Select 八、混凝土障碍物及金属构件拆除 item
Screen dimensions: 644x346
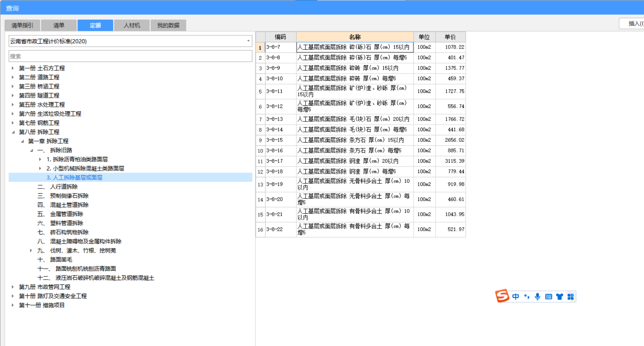click(80, 241)
